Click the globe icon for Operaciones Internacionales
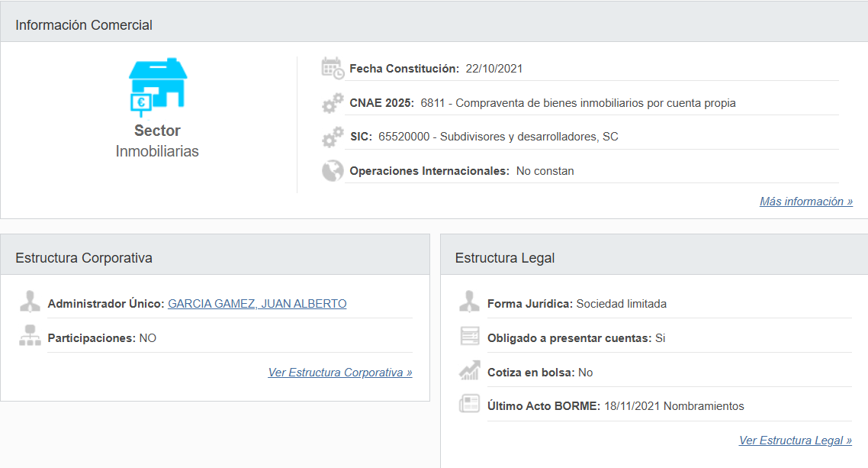This screenshot has height=468, width=868. [333, 170]
